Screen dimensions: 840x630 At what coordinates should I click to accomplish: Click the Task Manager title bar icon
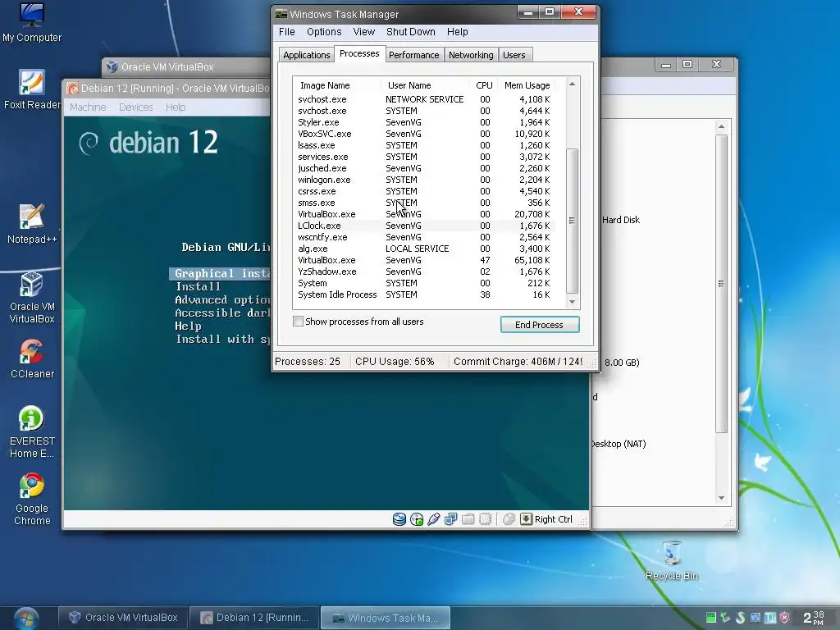[x=281, y=14]
